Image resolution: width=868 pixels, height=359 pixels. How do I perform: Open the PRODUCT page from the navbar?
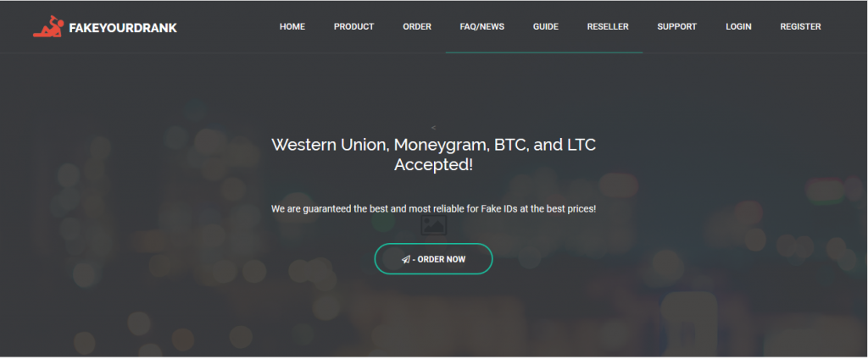[x=353, y=26]
